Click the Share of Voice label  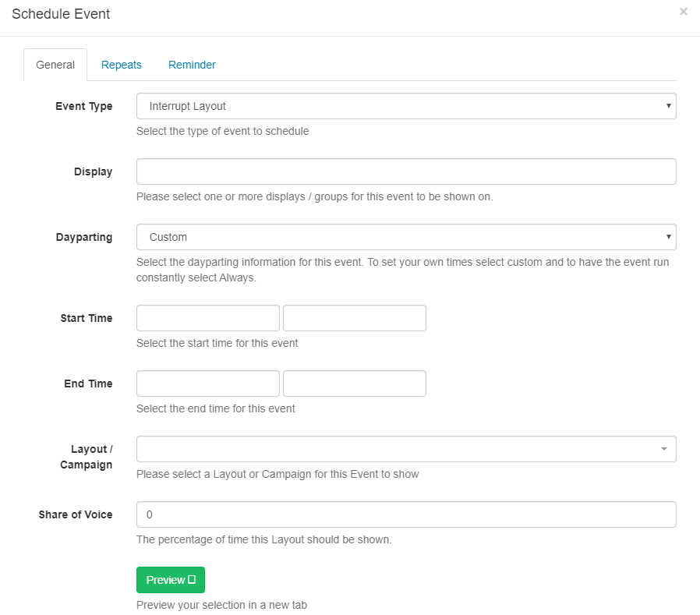[76, 514]
